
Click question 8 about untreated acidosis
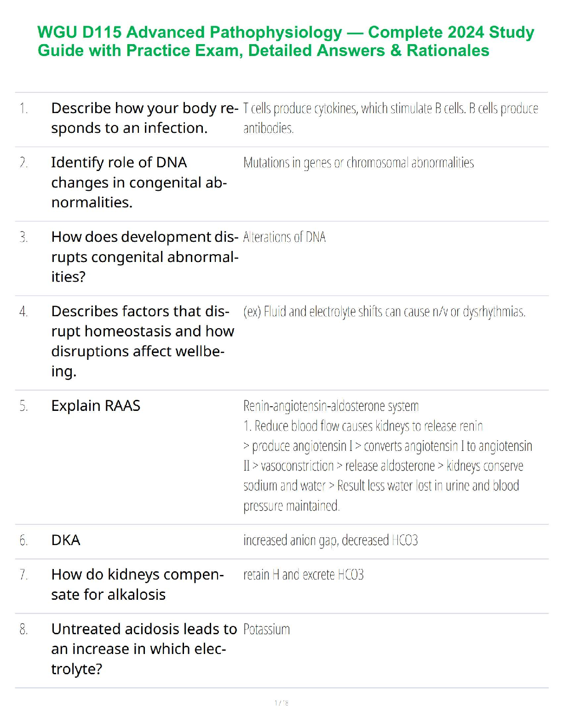tap(144, 649)
